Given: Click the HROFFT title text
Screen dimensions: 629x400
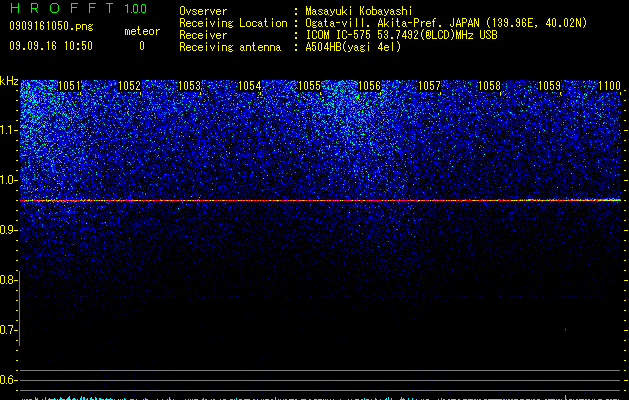Looking at the screenshot, I should point(62,8).
